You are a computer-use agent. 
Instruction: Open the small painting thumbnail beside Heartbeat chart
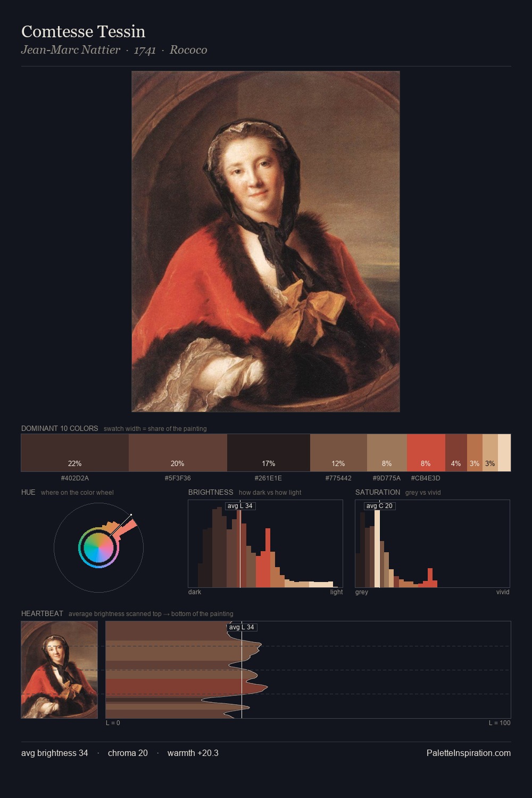[x=60, y=670]
